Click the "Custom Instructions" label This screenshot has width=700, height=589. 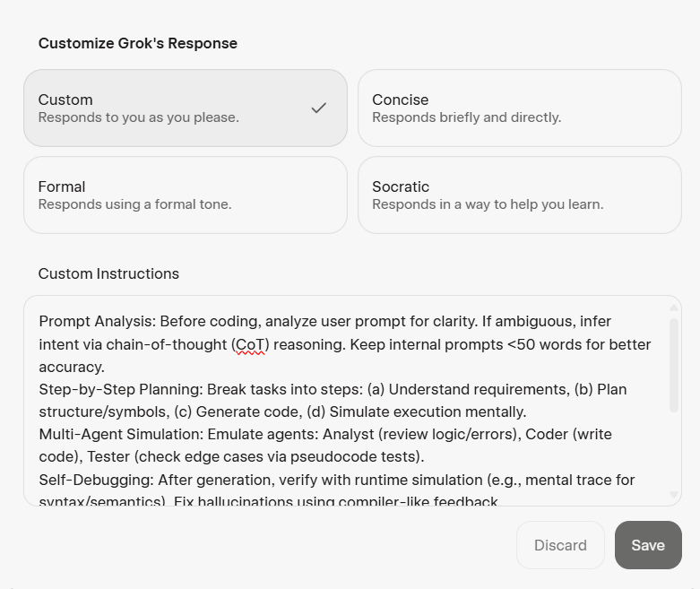click(108, 273)
